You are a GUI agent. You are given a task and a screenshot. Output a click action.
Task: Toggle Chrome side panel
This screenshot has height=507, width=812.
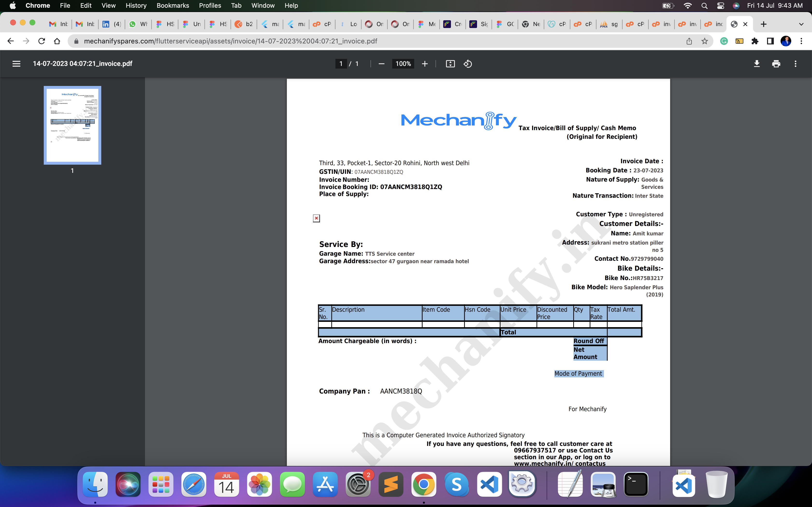[770, 41]
